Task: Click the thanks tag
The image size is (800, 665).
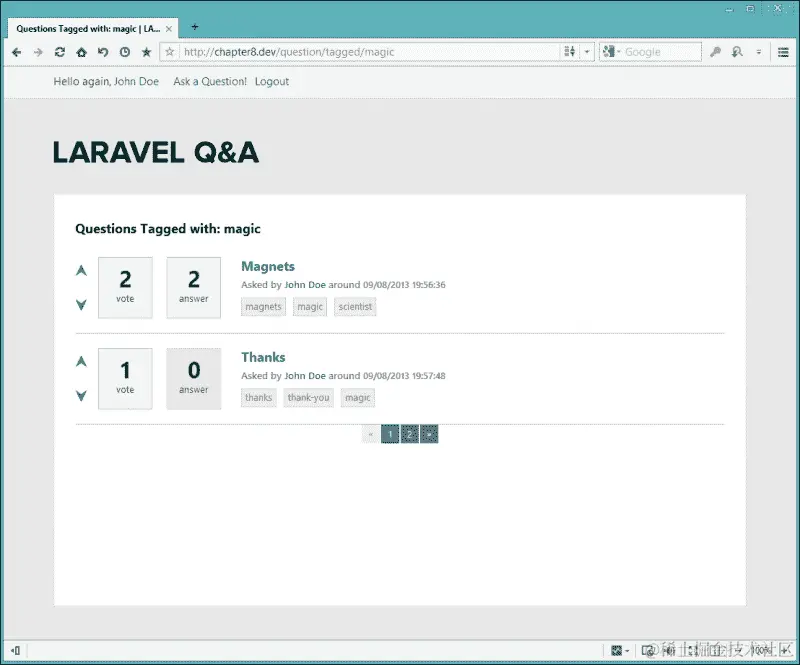Action: [x=259, y=398]
